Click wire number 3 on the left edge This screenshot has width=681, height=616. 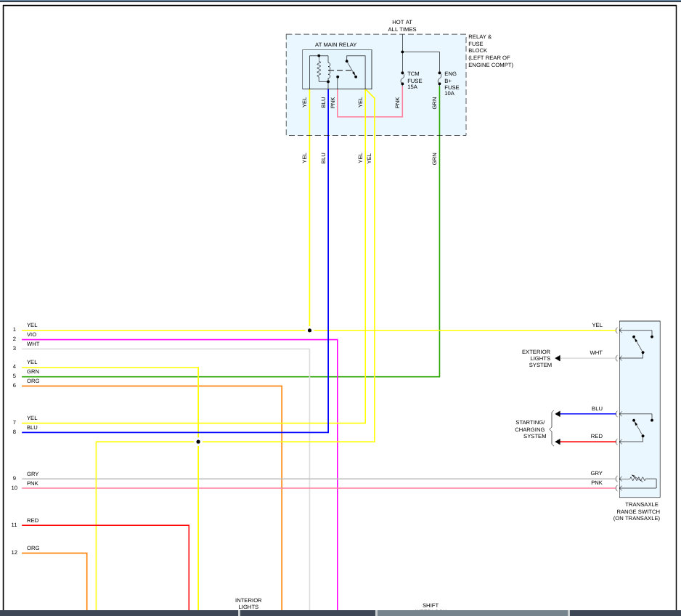point(15,349)
